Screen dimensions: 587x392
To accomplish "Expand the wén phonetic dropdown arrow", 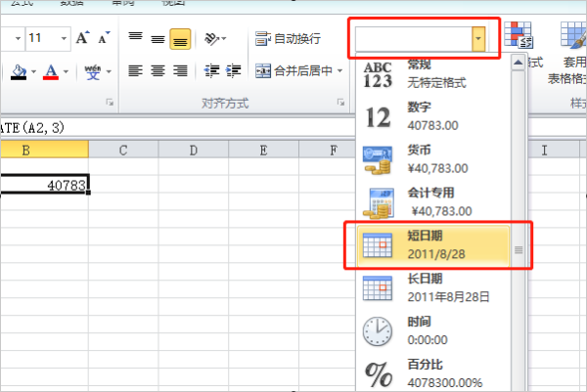I will pyautogui.click(x=109, y=71).
